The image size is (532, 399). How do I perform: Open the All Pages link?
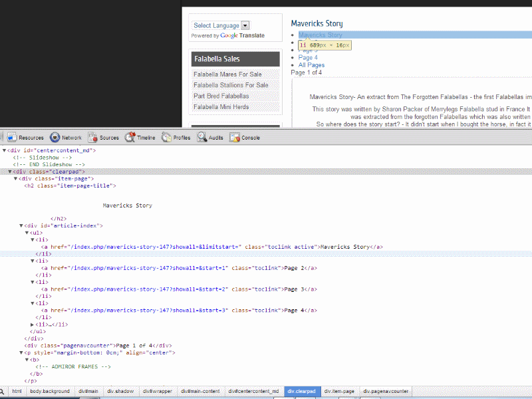click(x=311, y=65)
